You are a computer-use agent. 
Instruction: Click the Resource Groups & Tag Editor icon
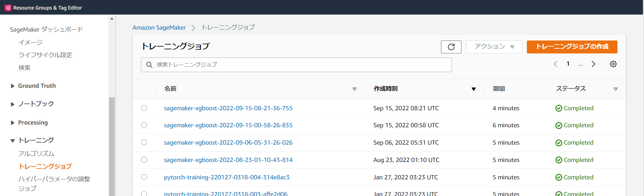8,7
